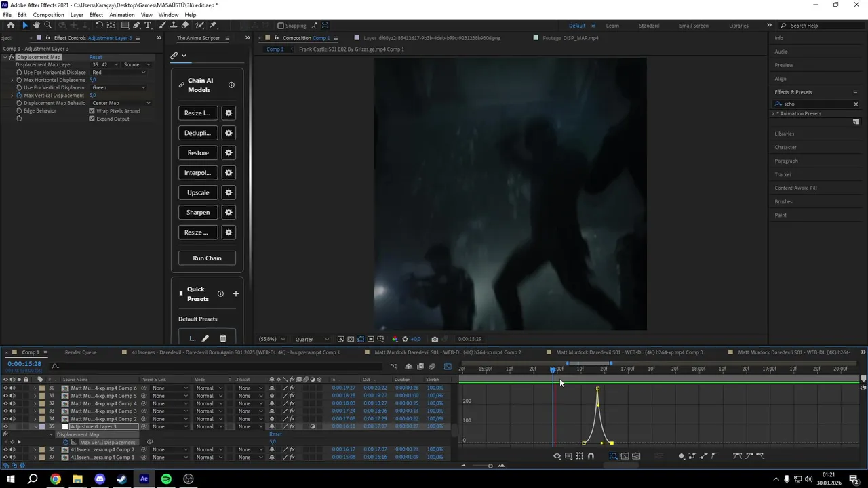Open Use For Vertical Displacement Green dropdown

pyautogui.click(x=119, y=87)
